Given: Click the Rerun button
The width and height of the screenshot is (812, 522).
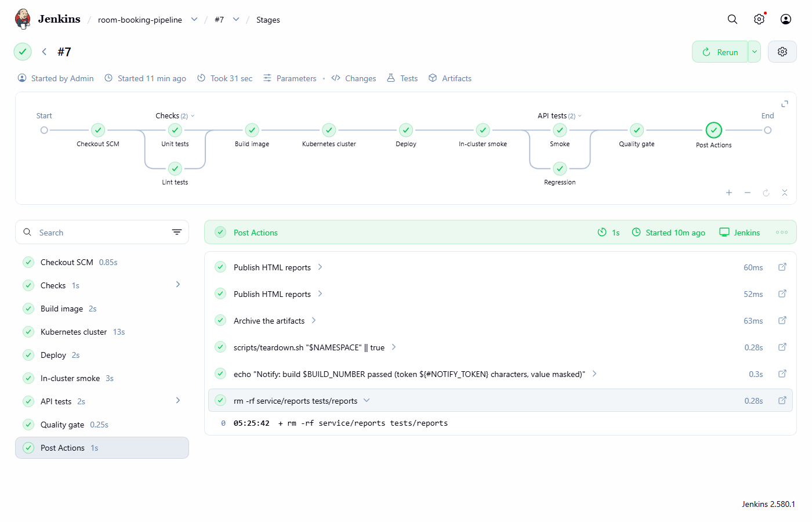Looking at the screenshot, I should pos(720,52).
